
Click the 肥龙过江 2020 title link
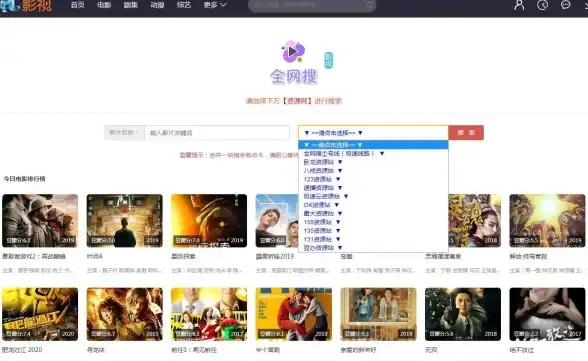22,350
